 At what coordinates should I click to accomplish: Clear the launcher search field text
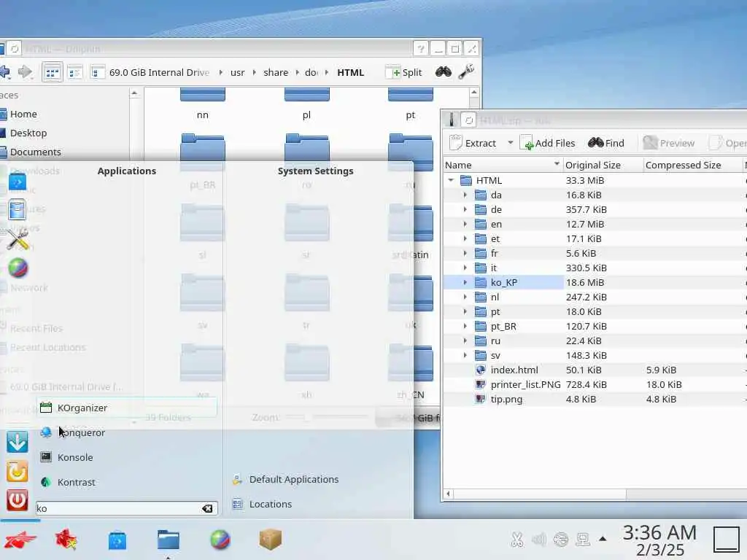coord(207,508)
